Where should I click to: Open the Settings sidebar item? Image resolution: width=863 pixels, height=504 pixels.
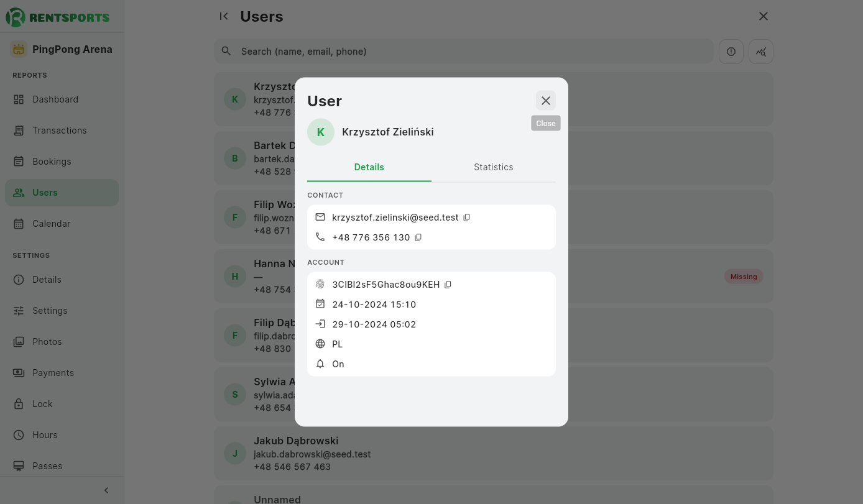[62, 311]
